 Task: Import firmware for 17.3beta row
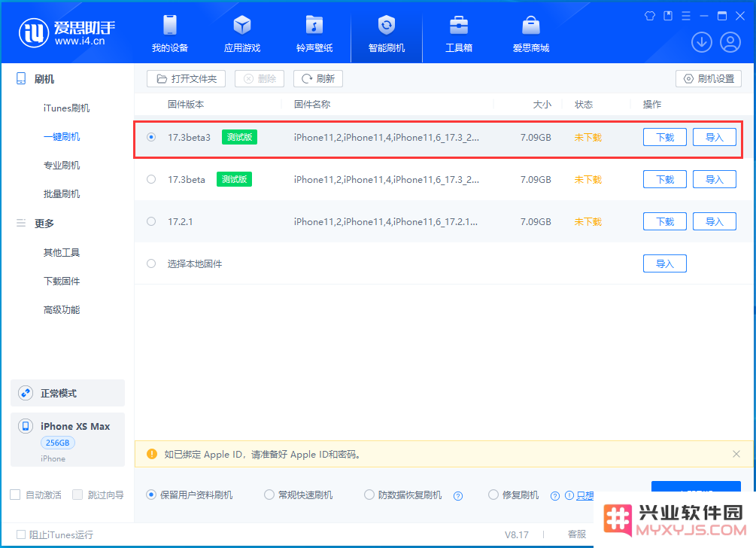tap(715, 179)
